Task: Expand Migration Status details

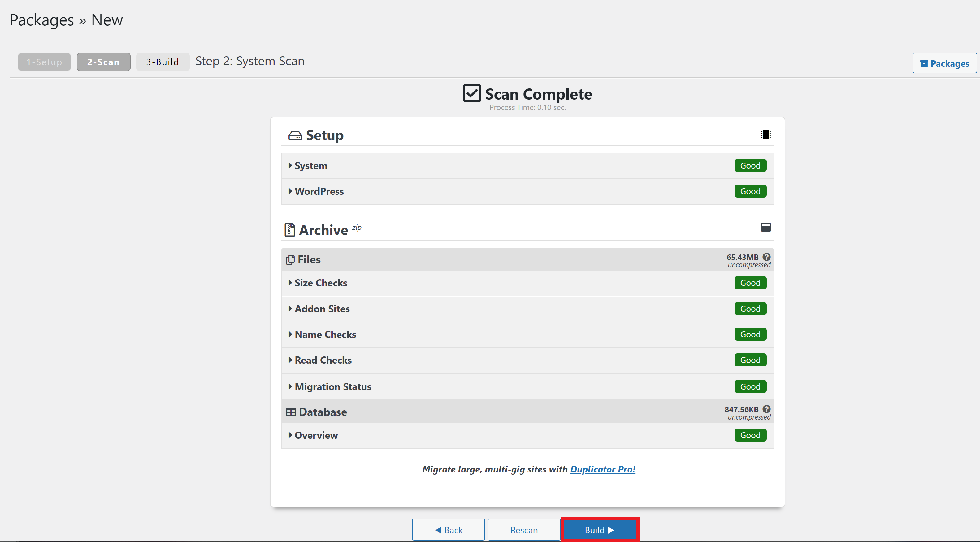Action: [332, 386]
